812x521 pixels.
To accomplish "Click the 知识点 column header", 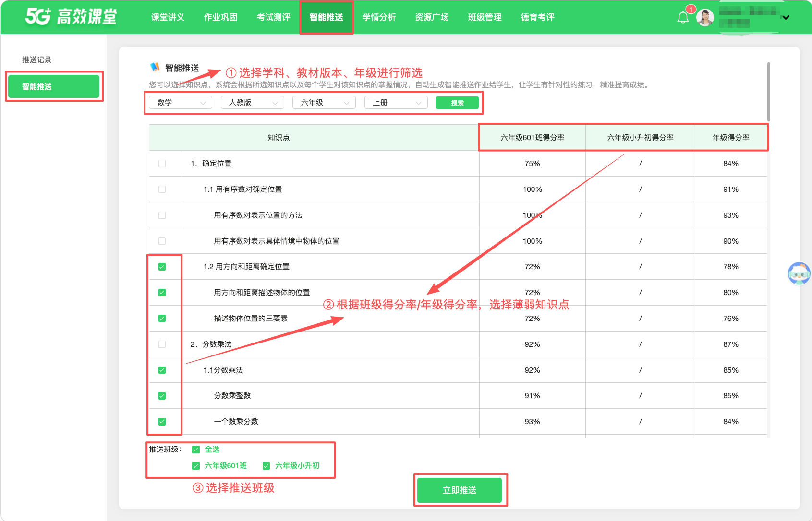I will point(279,138).
